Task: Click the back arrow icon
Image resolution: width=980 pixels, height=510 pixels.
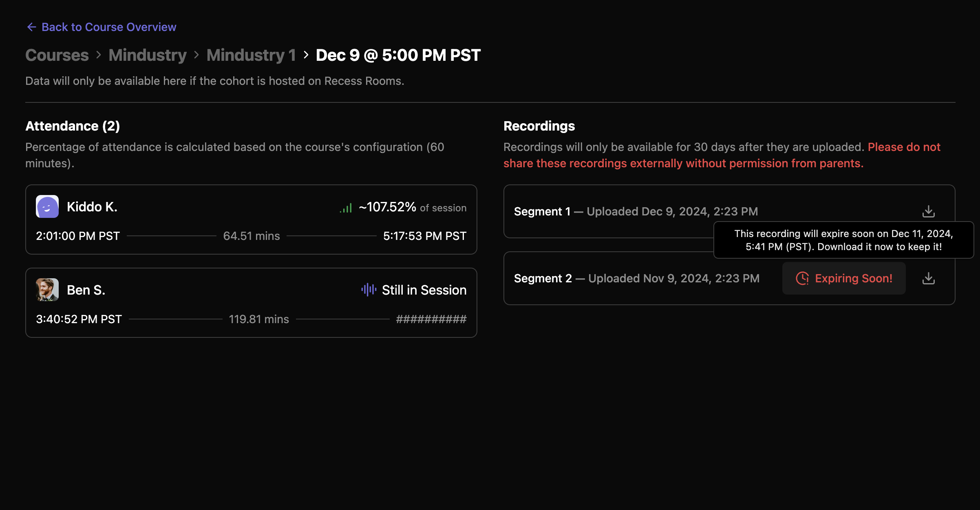Action: click(x=31, y=27)
